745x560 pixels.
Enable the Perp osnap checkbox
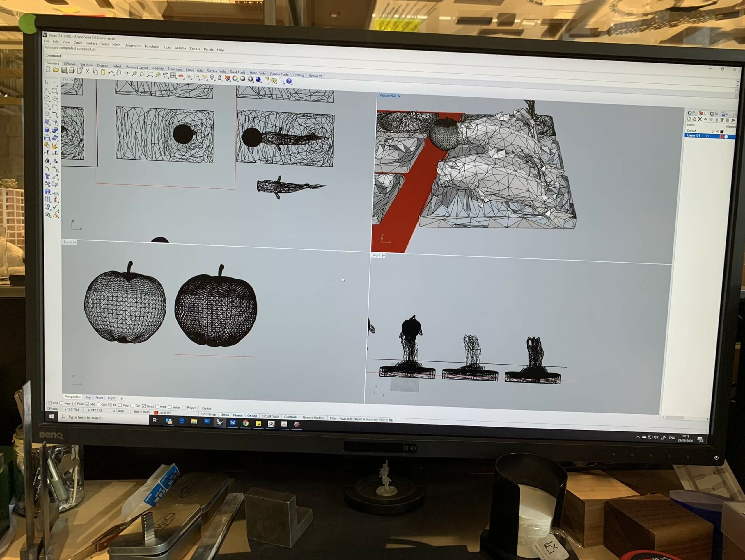pos(120,405)
